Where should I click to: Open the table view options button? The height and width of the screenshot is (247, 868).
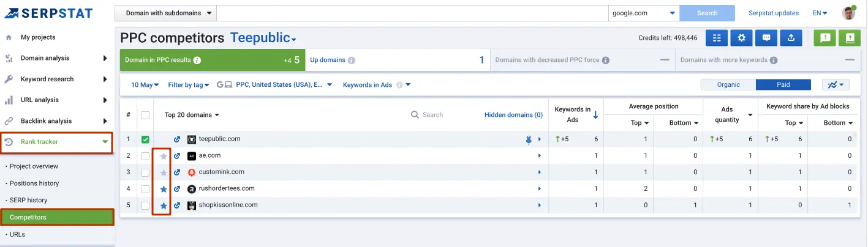(x=717, y=38)
